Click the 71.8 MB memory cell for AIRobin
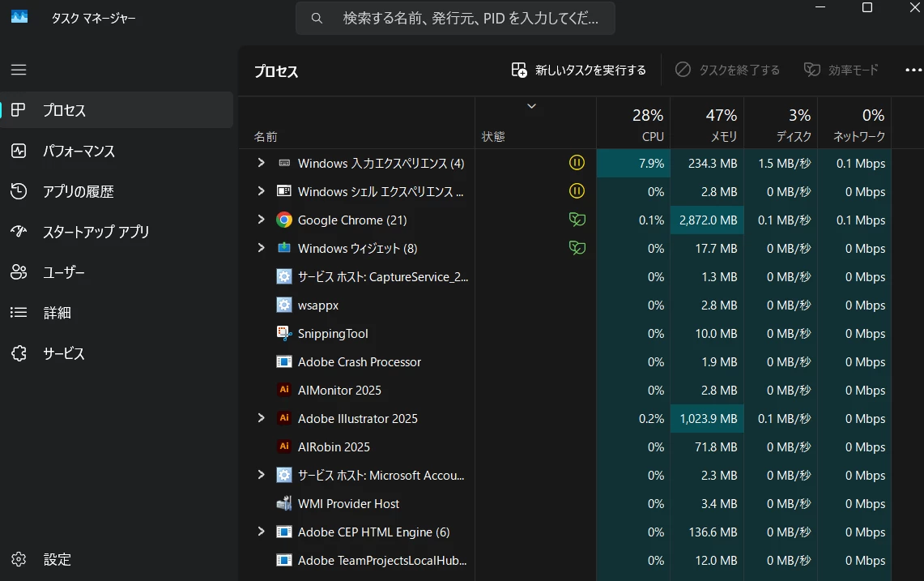 point(707,446)
